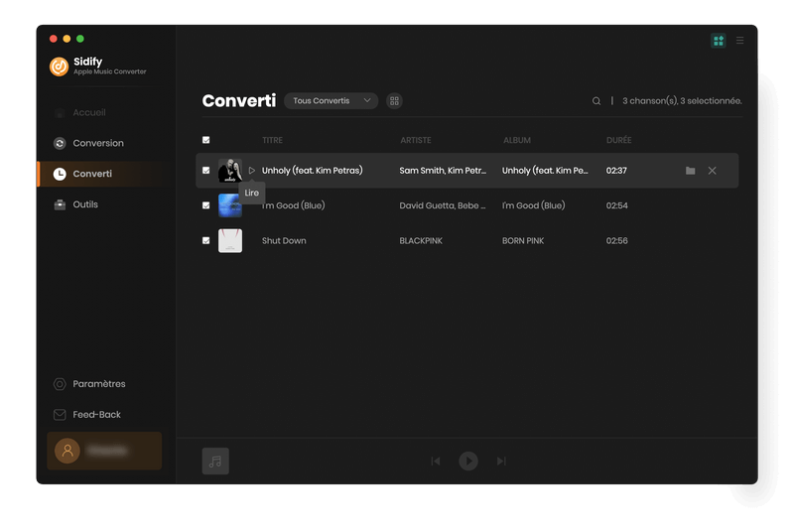Viewport: 794px width, 532px height.
Task: Uncheck the Shut Down song checkbox
Action: coord(206,241)
